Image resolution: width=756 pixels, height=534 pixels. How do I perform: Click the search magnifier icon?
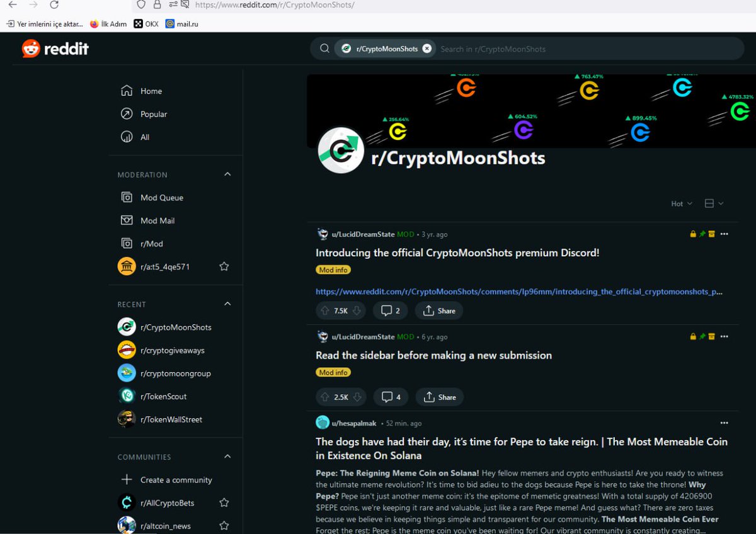tap(324, 48)
